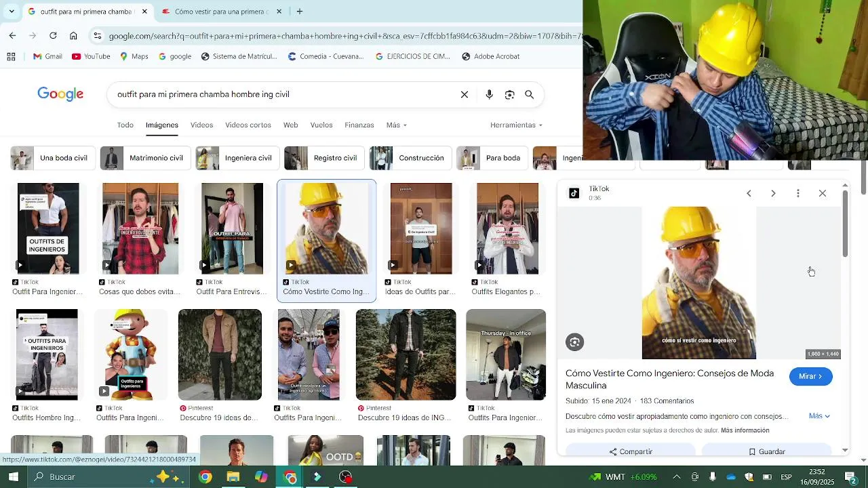Switch to the Todo tab
The image size is (868, 488).
(x=125, y=125)
